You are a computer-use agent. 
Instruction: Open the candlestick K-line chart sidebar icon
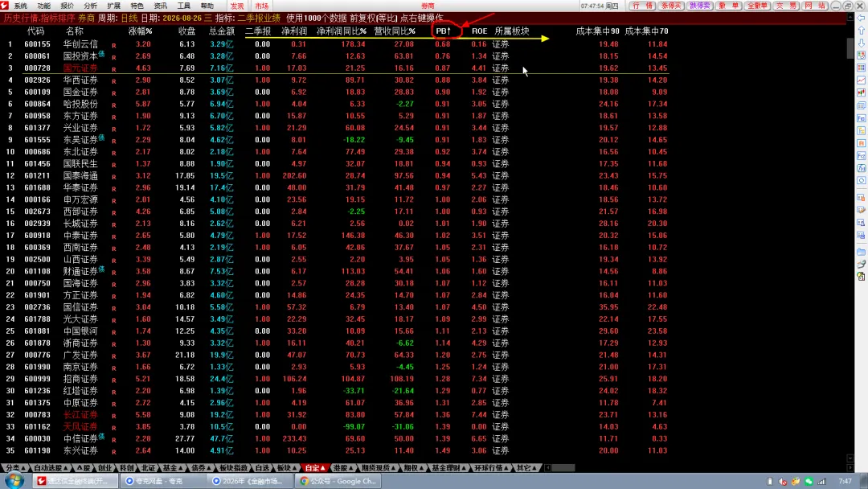pos(861,92)
